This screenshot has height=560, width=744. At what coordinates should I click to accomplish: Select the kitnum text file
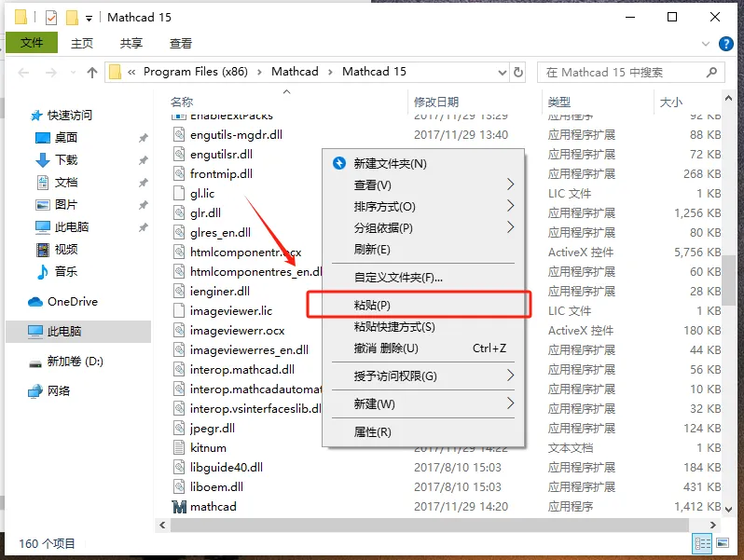click(208, 447)
